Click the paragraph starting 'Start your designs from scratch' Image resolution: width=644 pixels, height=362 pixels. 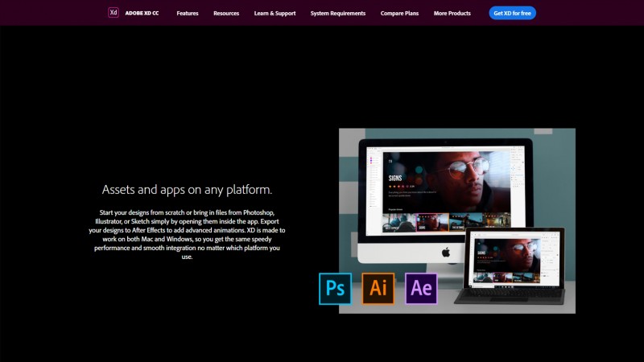click(x=187, y=234)
